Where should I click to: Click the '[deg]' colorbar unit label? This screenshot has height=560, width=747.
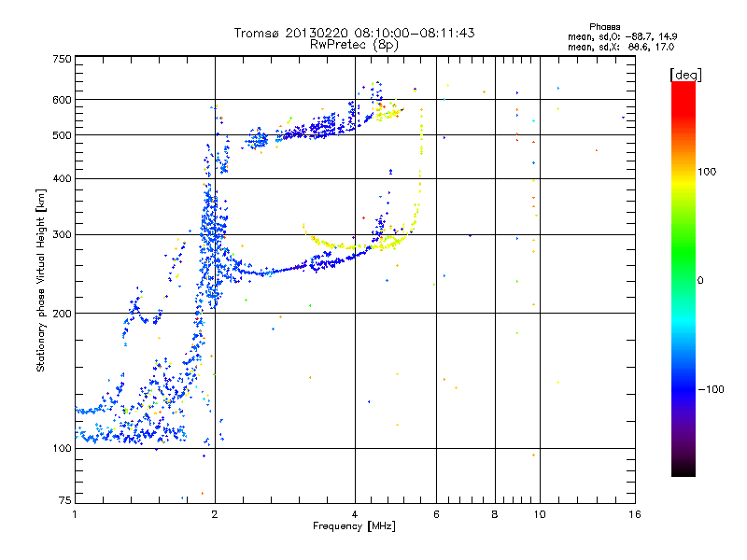[x=685, y=75]
